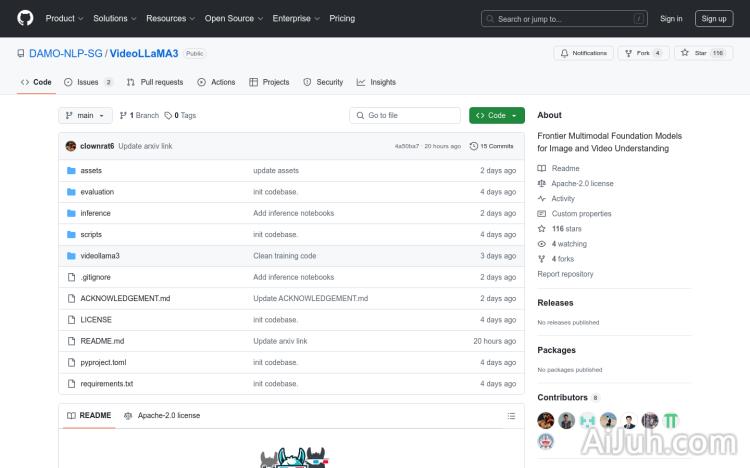
Task: Click clownrat6 author avatar
Action: [x=71, y=146]
